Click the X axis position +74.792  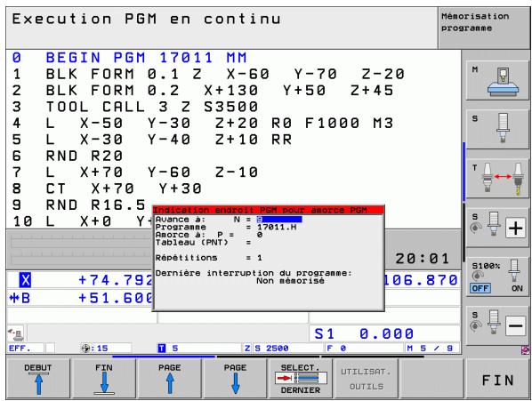click(116, 280)
